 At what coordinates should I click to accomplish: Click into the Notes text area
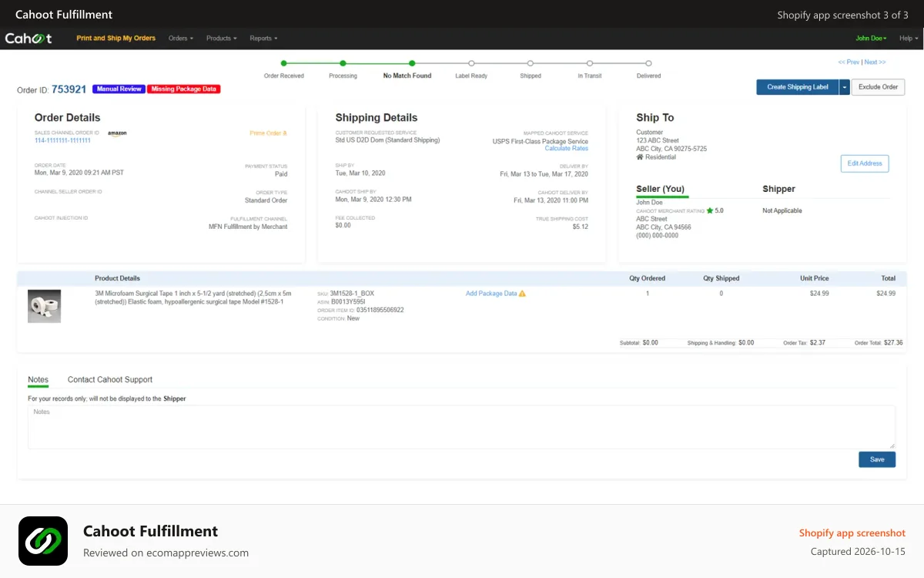pos(461,427)
